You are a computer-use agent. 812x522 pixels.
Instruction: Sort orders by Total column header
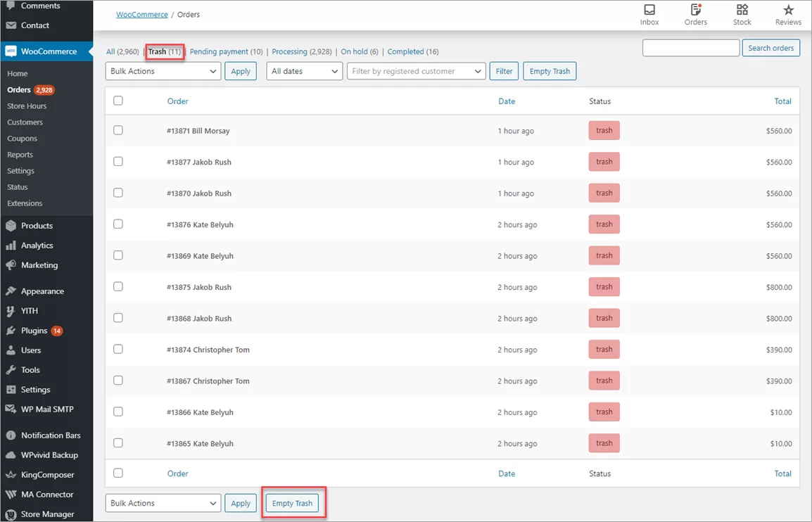pos(782,101)
